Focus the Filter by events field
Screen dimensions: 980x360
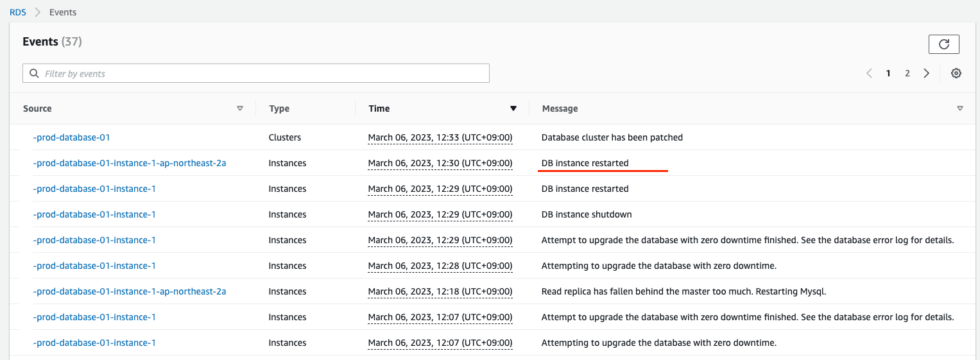click(x=263, y=74)
